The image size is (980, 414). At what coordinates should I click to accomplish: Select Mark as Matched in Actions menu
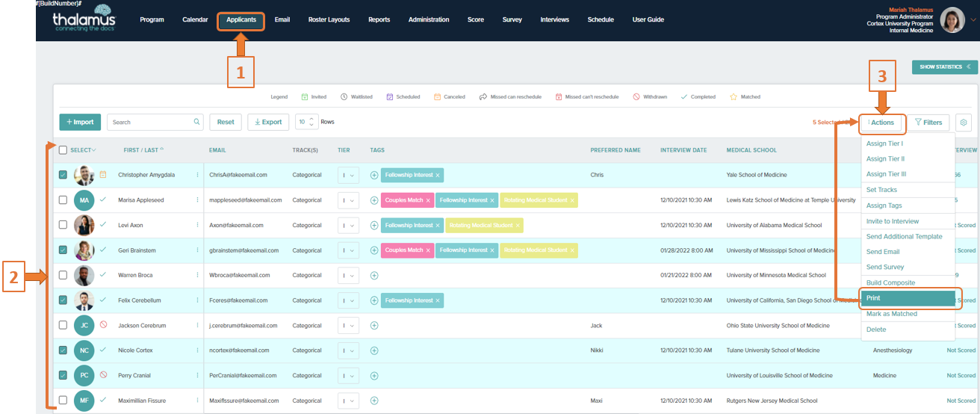click(x=891, y=314)
